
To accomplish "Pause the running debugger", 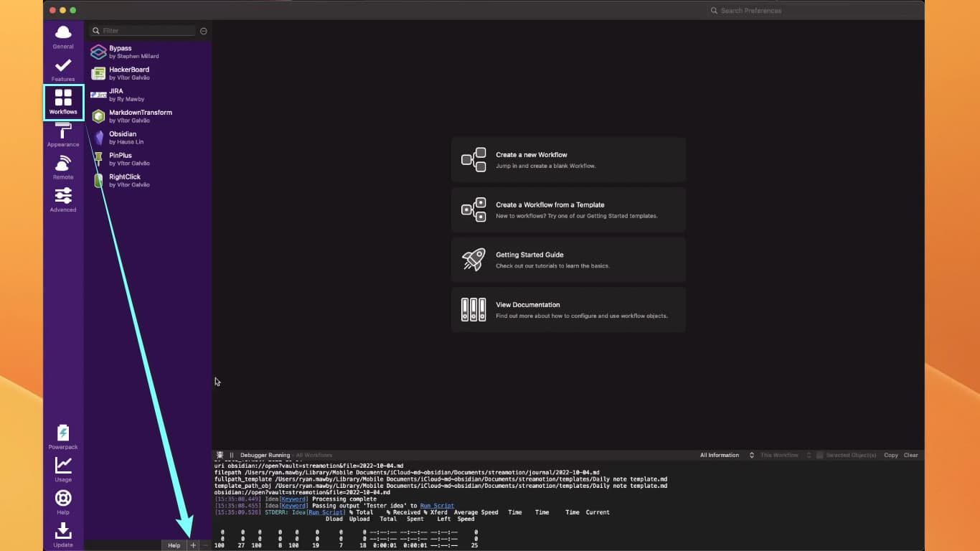I will pyautogui.click(x=232, y=455).
